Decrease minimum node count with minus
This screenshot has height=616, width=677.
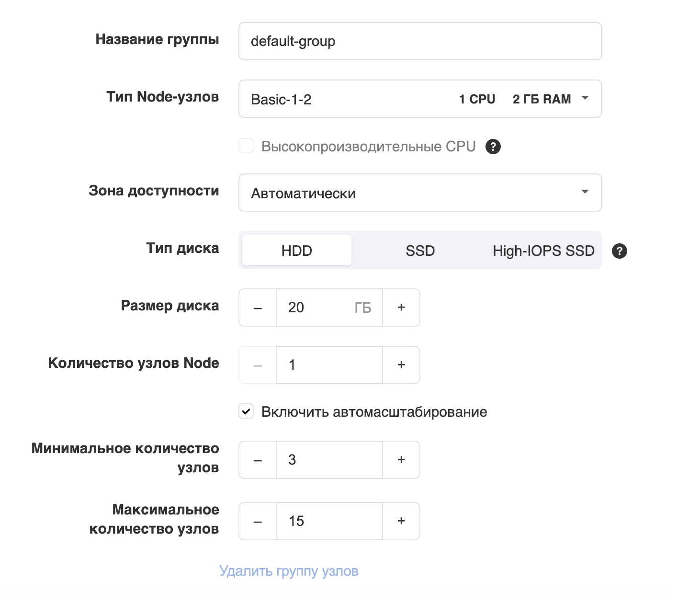coord(258,460)
